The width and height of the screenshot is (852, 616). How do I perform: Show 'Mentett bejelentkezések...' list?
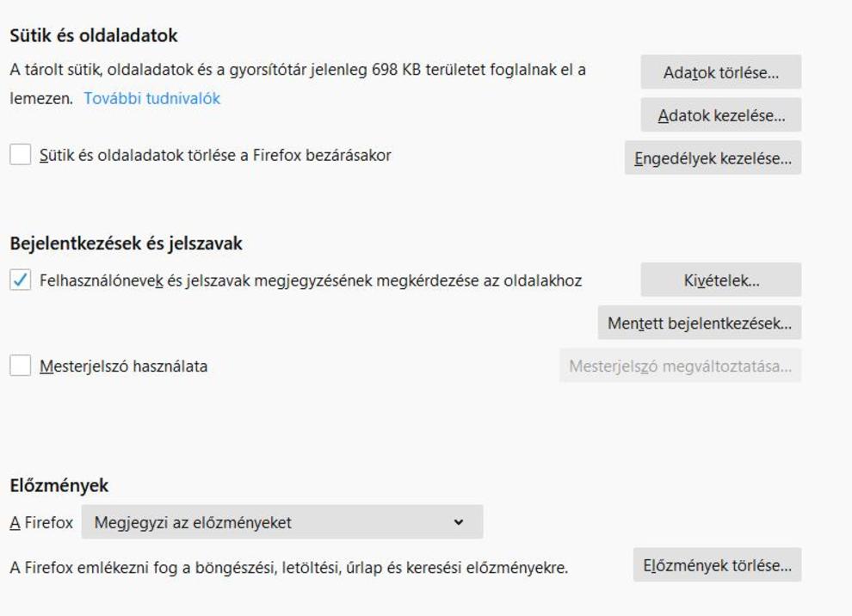coord(699,323)
